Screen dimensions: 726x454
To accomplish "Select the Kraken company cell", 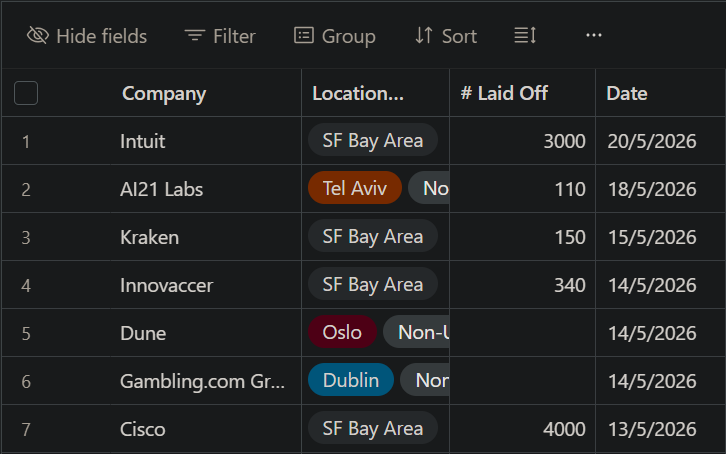I will [x=206, y=237].
